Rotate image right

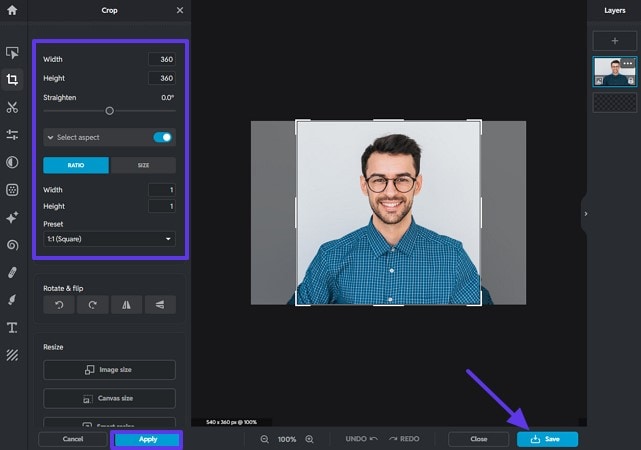pos(93,304)
